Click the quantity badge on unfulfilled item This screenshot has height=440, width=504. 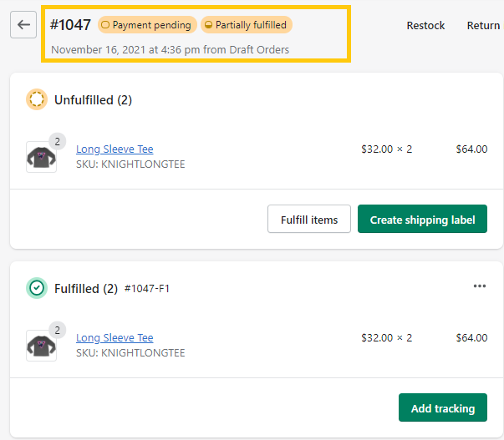click(58, 141)
